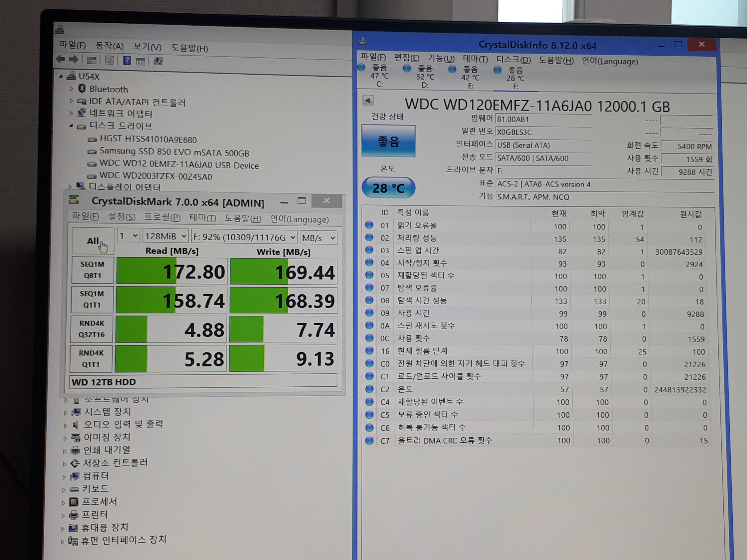Image resolution: width=747 pixels, height=560 pixels.
Task: Expand IDE ATA/ATAPI 컨트롤러 node
Action: [x=71, y=101]
